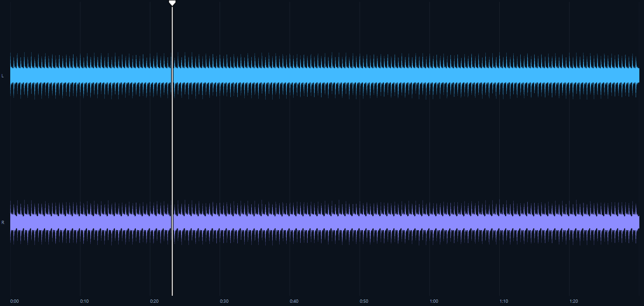Click the blue left channel waveform
This screenshot has width=644, height=306.
pyautogui.click(x=325, y=75)
